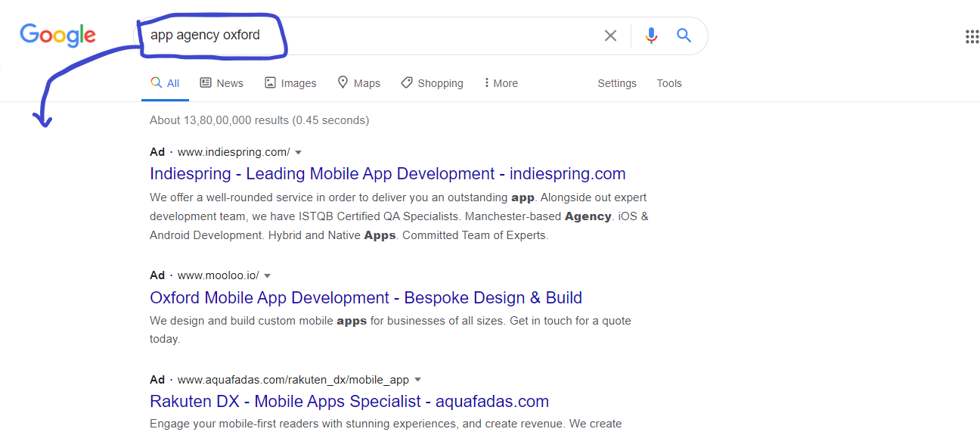Screen dimensions: 980x432
Task: Expand the More search categories menu
Action: point(501,83)
